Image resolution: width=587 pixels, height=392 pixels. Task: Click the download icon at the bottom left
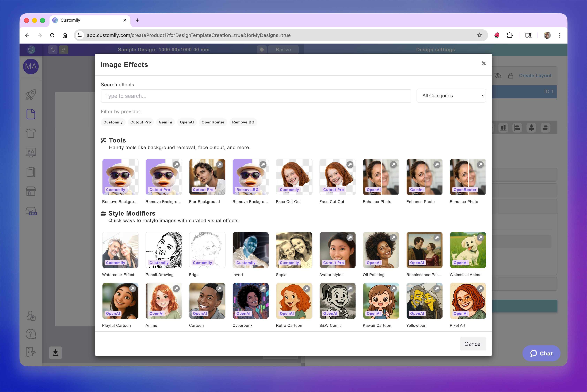coord(55,353)
